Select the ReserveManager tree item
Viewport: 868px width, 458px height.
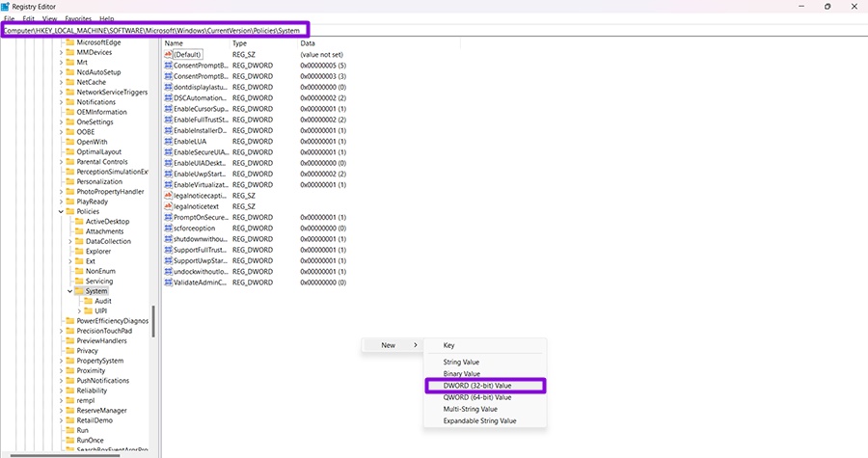[102, 411]
